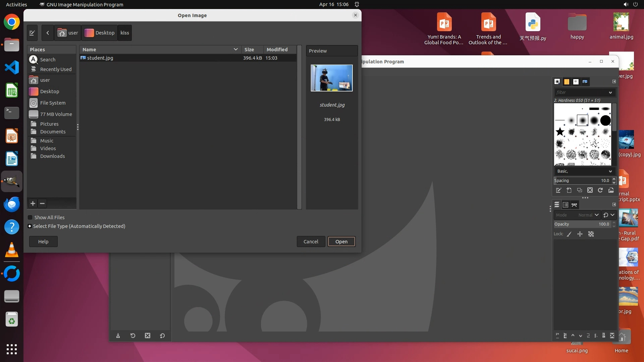Click the Cancel button

click(x=311, y=241)
